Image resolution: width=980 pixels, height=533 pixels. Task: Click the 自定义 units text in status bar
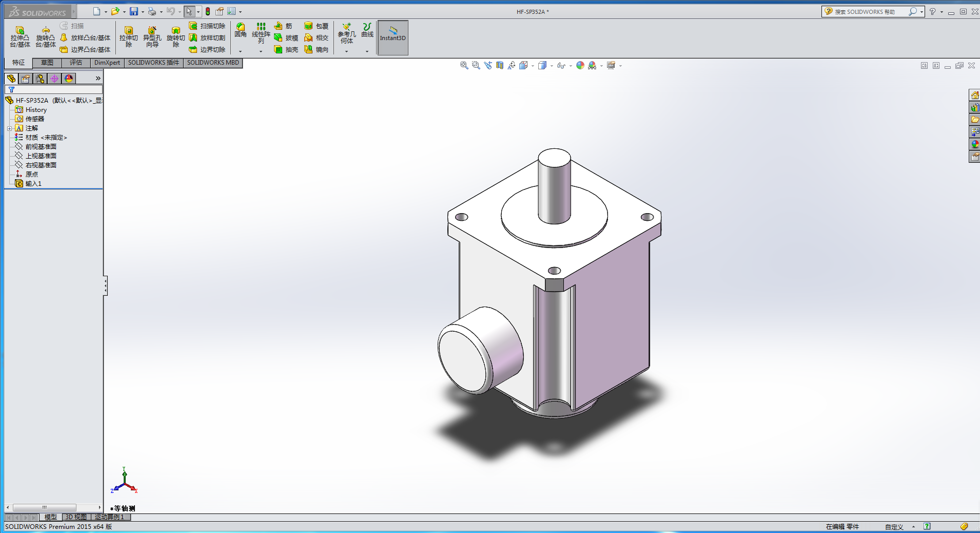click(894, 527)
